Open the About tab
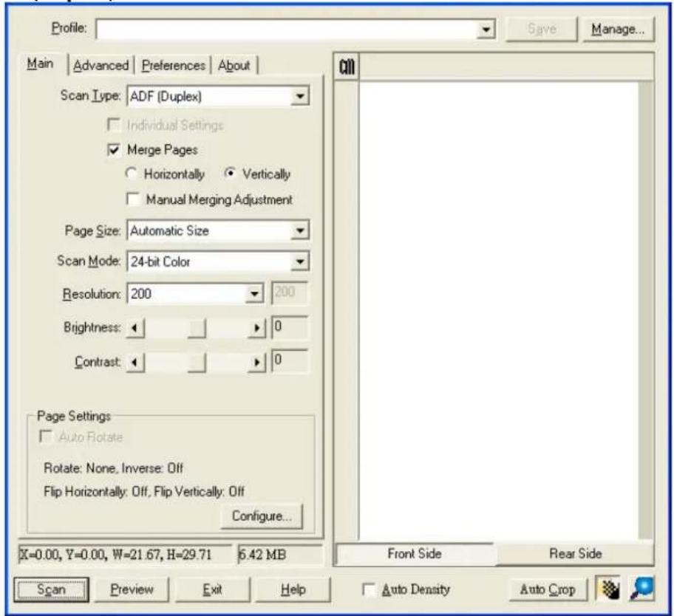This screenshot has width=674, height=616. (234, 66)
